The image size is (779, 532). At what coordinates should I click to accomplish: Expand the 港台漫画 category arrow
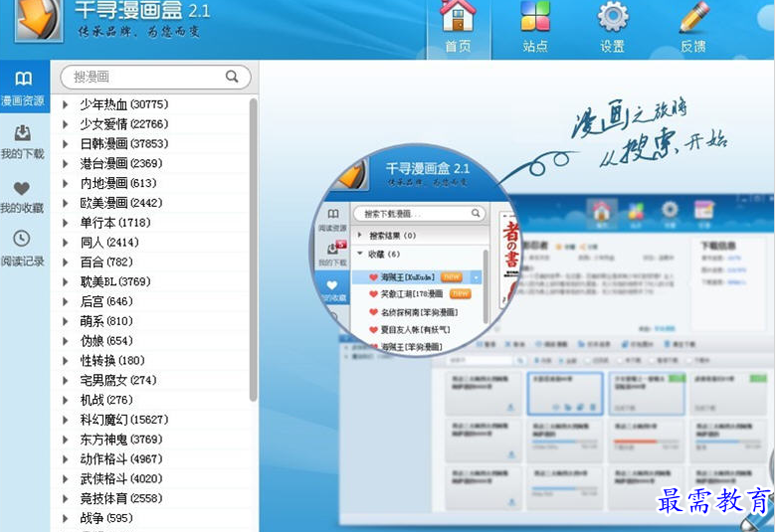point(65,163)
